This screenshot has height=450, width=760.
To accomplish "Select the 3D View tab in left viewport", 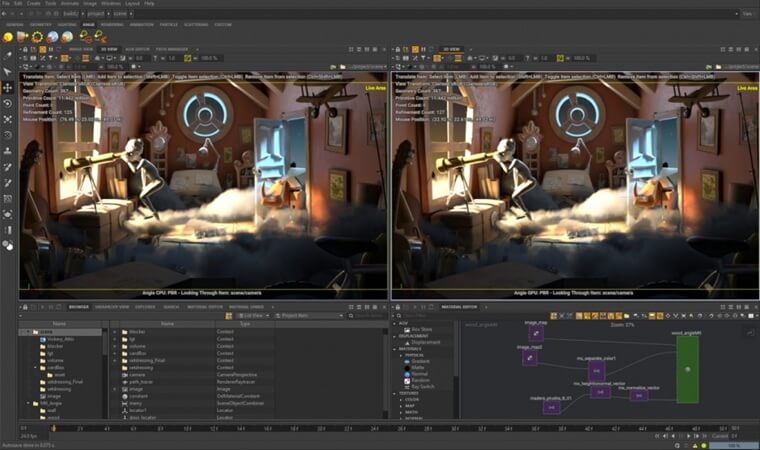I will pos(109,49).
